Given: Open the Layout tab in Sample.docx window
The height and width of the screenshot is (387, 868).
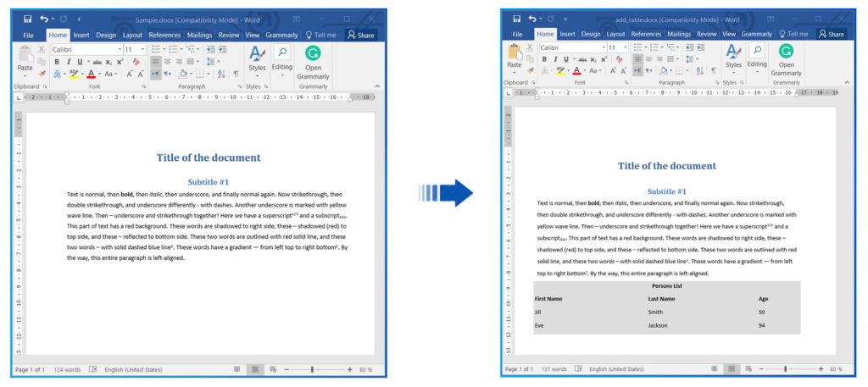Looking at the screenshot, I should 132,35.
